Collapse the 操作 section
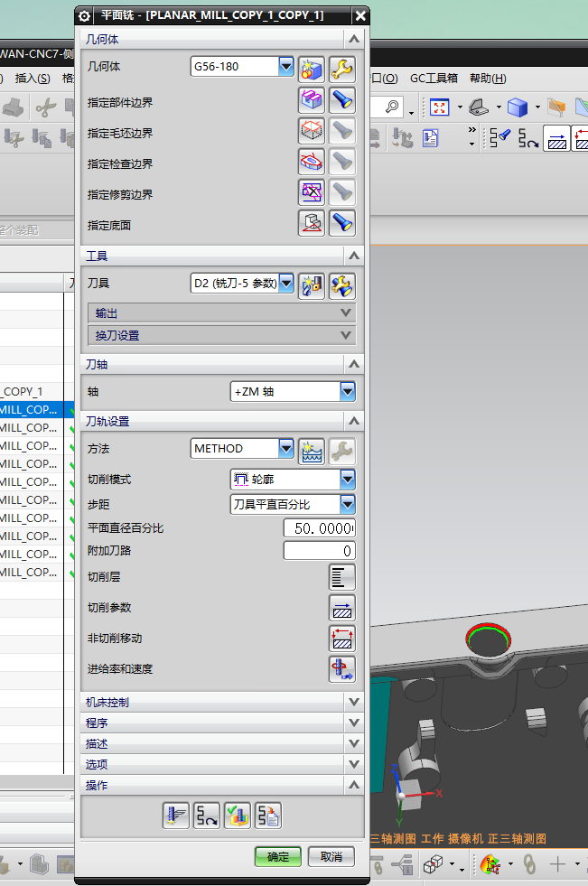 (x=353, y=785)
